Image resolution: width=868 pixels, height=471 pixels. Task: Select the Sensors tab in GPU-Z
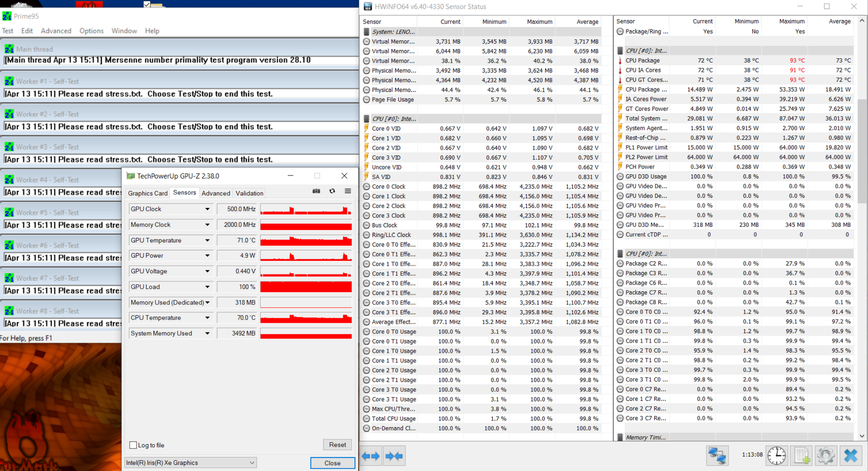pos(184,193)
